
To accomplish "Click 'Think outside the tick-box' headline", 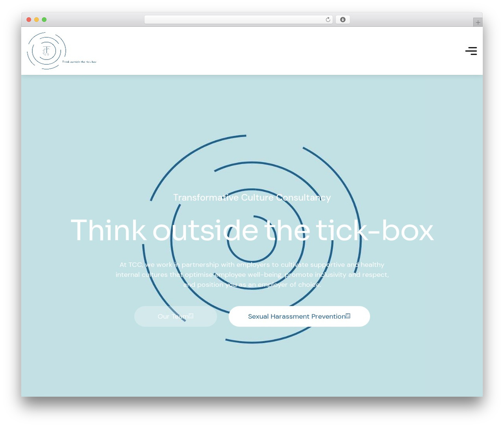I will pyautogui.click(x=252, y=230).
